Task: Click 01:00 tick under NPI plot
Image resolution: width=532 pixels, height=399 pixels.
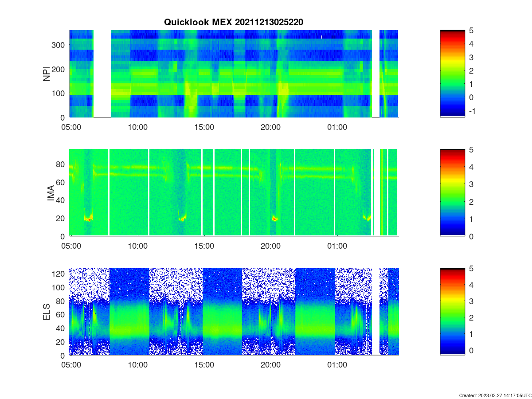Action: pyautogui.click(x=337, y=127)
